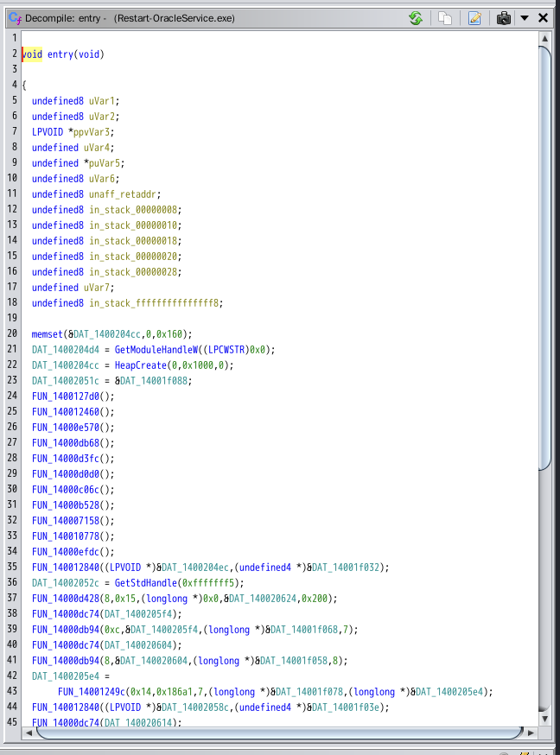The height and width of the screenshot is (755, 560).
Task: Select the HeapCreate call on line 22
Action: coord(143,365)
